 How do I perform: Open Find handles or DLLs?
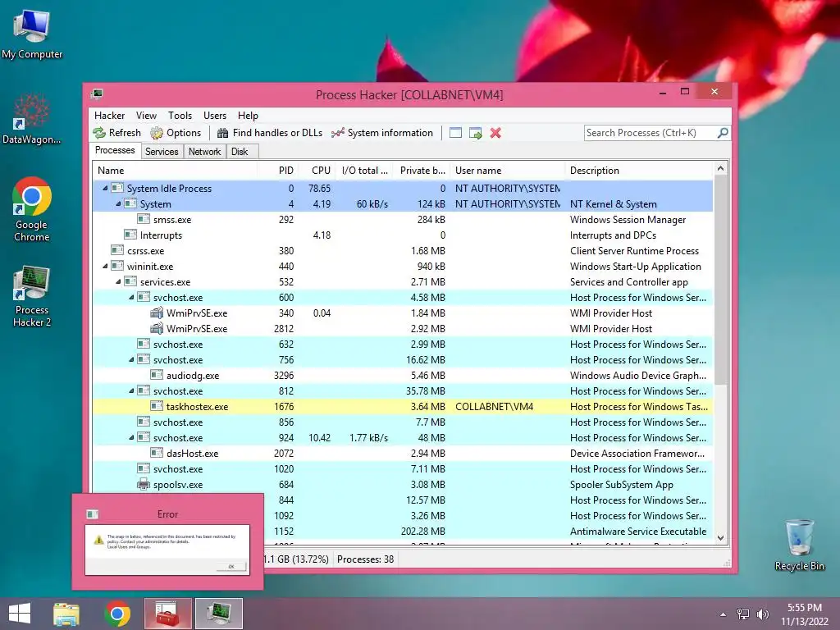269,133
